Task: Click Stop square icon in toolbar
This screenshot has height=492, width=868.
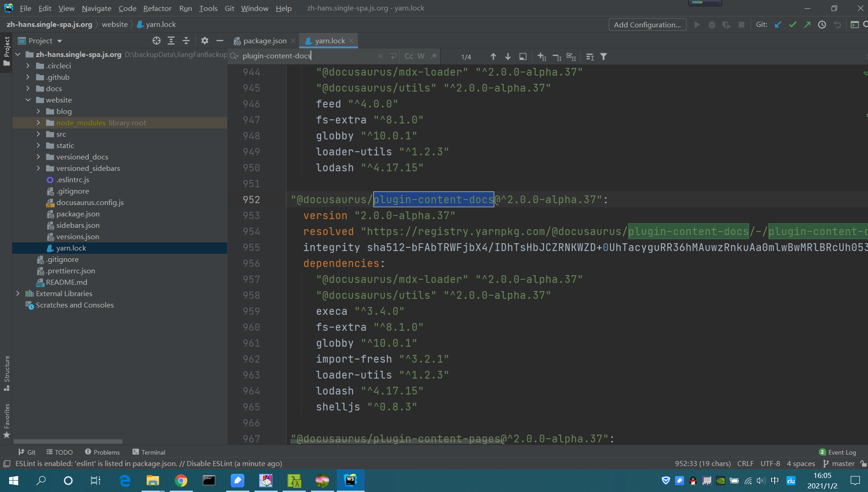Action: click(x=741, y=25)
